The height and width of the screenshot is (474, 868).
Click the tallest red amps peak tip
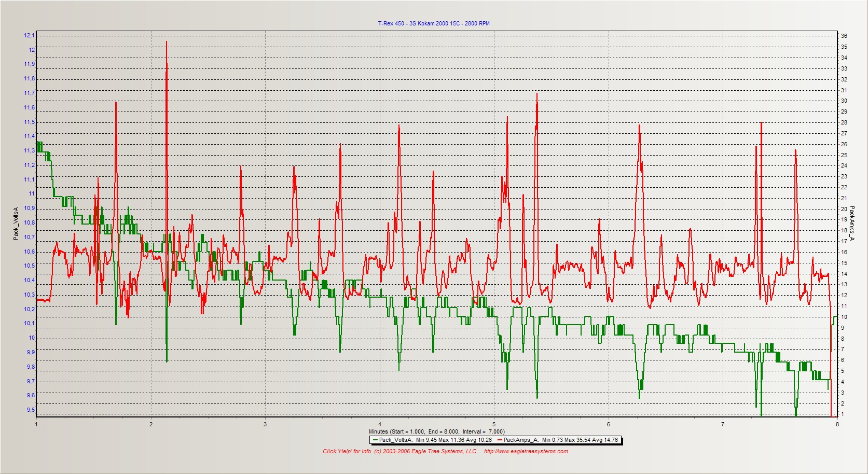tap(167, 42)
